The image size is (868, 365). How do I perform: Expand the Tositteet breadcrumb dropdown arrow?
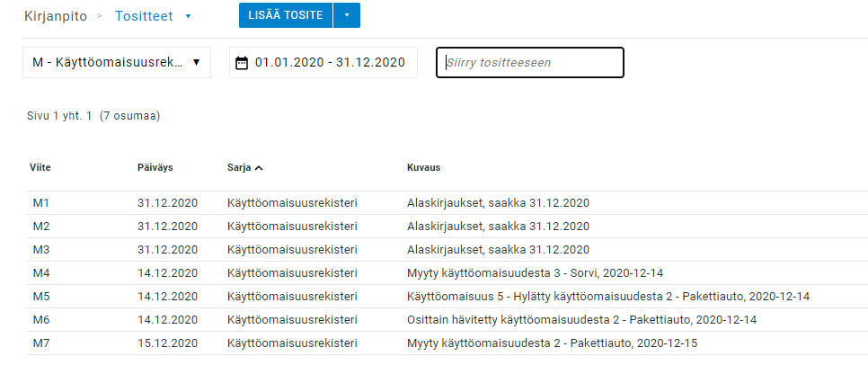(x=188, y=16)
